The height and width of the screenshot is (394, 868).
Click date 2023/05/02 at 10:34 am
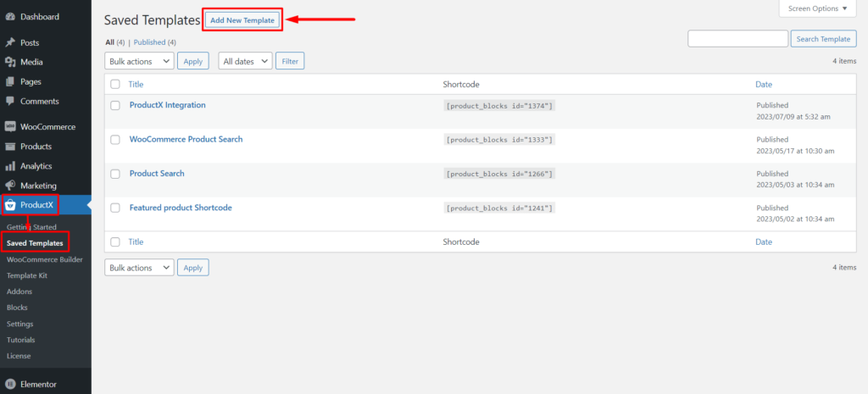tap(795, 219)
